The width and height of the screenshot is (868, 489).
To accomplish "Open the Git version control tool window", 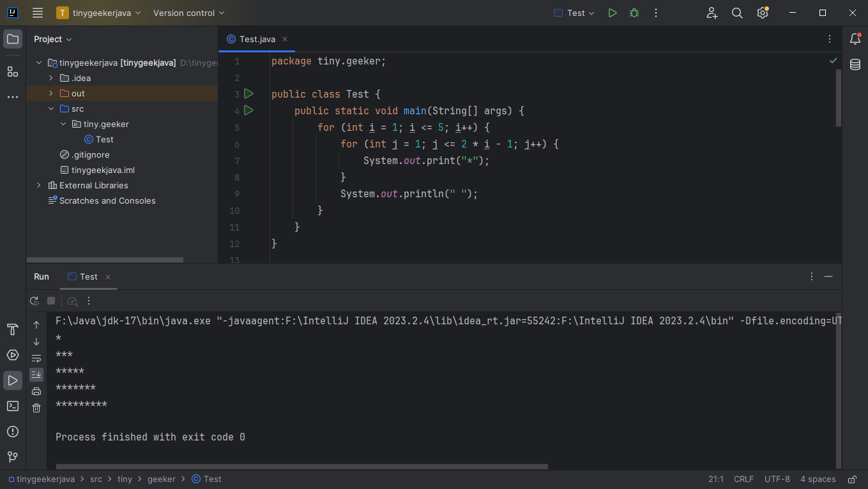I will point(13,457).
